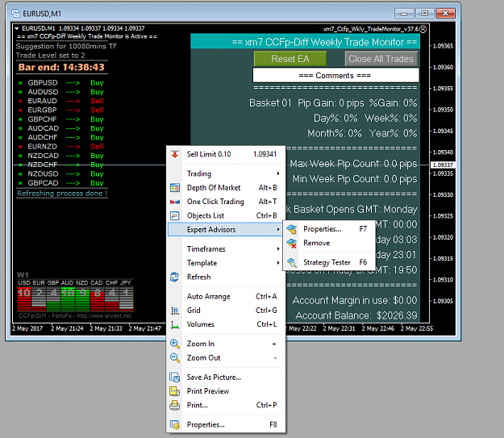The image size is (504, 438).
Task: Click the EURNZD Sell signal row
Action: coord(61,147)
